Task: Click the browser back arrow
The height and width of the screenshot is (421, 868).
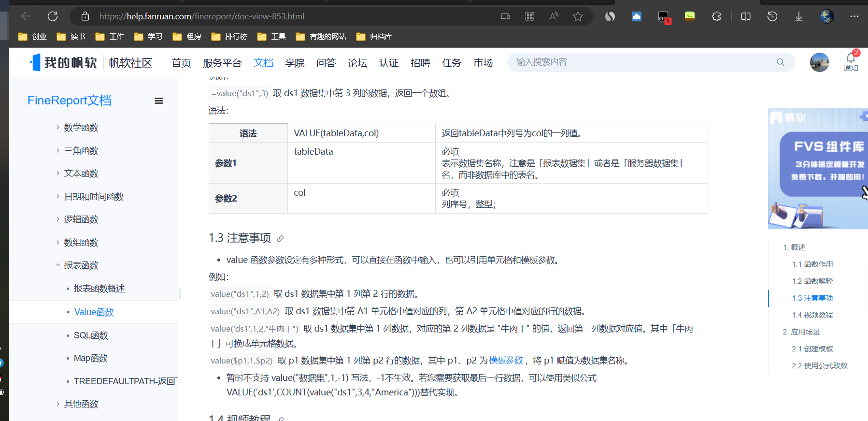Action: (x=26, y=16)
